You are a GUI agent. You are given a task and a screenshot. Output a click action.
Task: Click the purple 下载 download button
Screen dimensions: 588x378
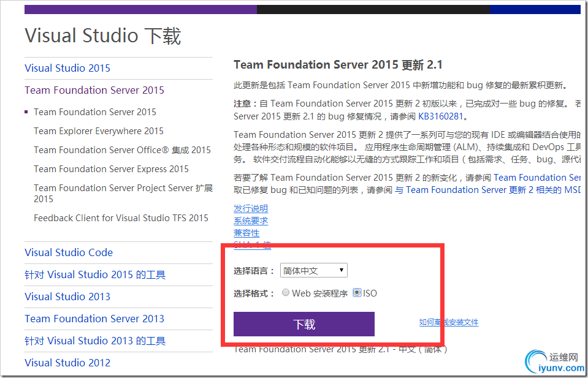click(304, 324)
